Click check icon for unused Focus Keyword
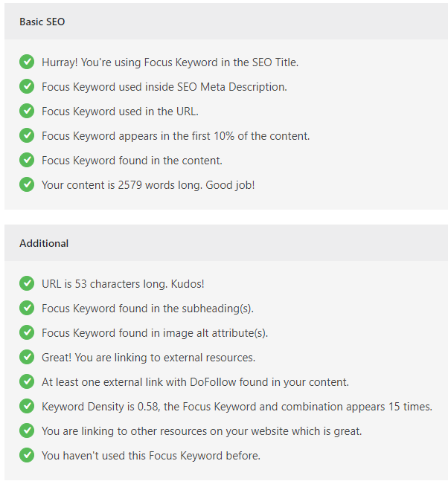448x487 pixels. 27,455
